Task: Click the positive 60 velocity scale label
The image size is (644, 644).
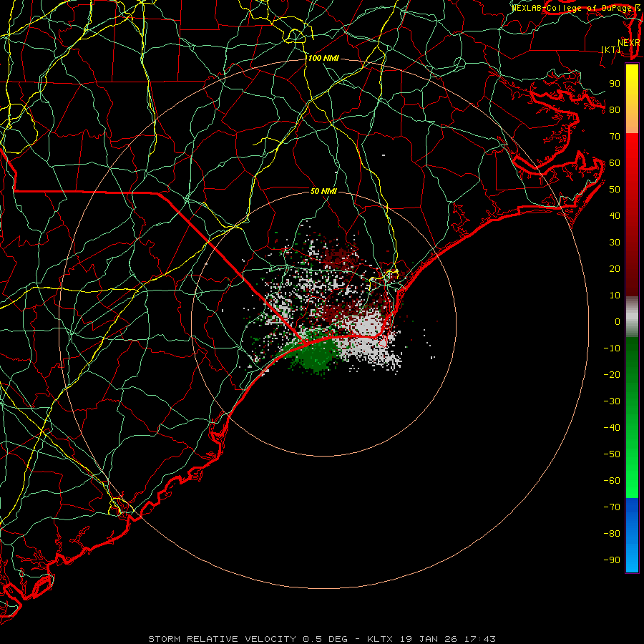Action: click(x=615, y=163)
